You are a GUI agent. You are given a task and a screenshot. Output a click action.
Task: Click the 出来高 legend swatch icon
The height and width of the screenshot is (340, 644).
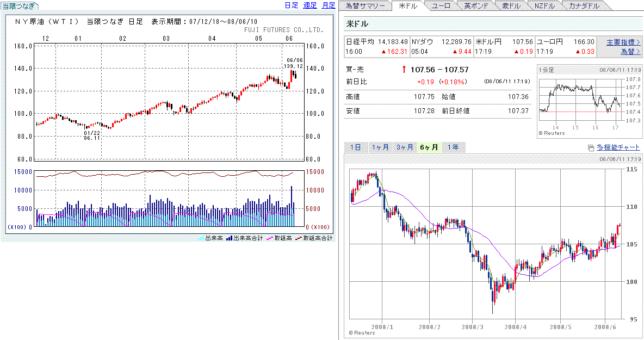pyautogui.click(x=201, y=238)
